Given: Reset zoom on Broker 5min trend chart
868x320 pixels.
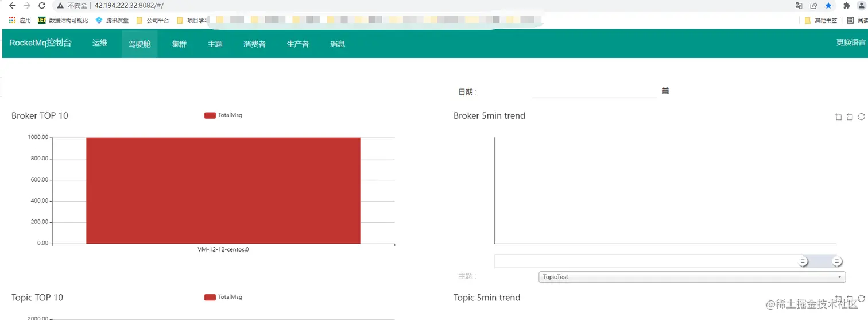Looking at the screenshot, I should 850,117.
